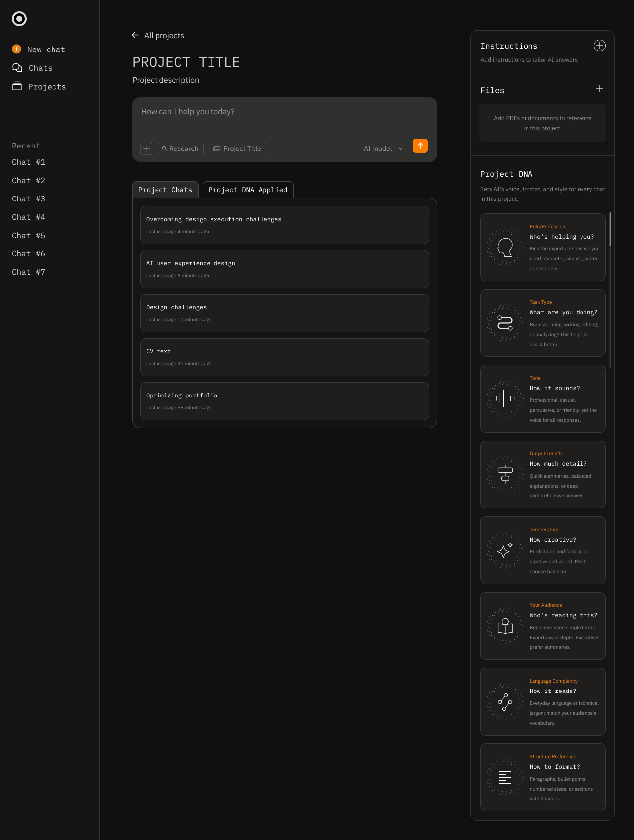
Task: Toggle the Project Title context chip
Action: pos(238,148)
